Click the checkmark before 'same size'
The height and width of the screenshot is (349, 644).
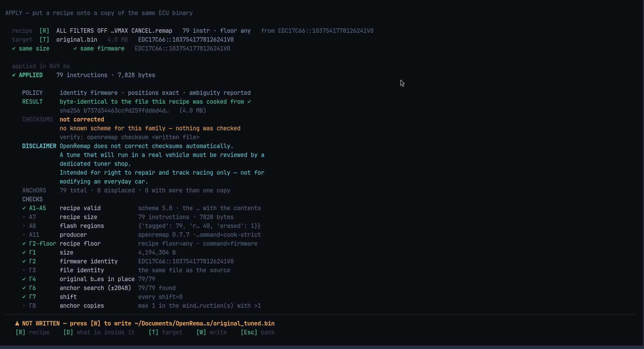14,48
